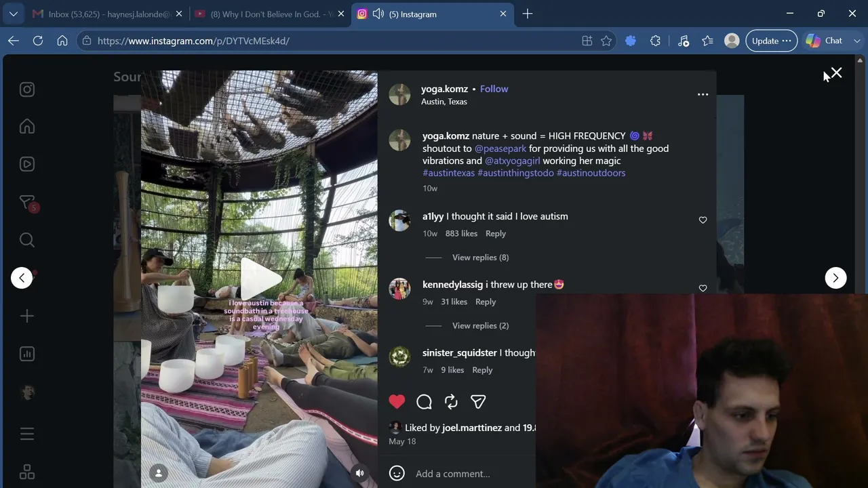
Task: Unlike the post with the red heart
Action: click(x=397, y=402)
